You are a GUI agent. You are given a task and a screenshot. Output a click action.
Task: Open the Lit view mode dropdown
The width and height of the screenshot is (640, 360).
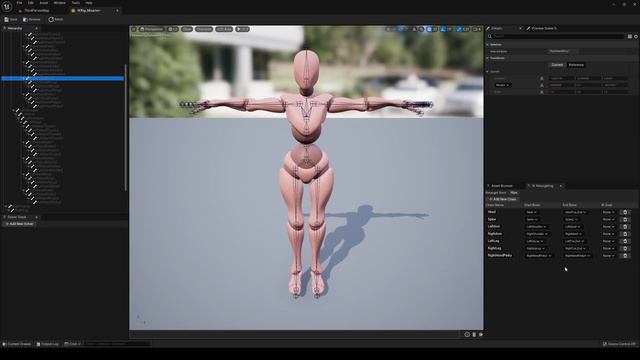pos(173,29)
